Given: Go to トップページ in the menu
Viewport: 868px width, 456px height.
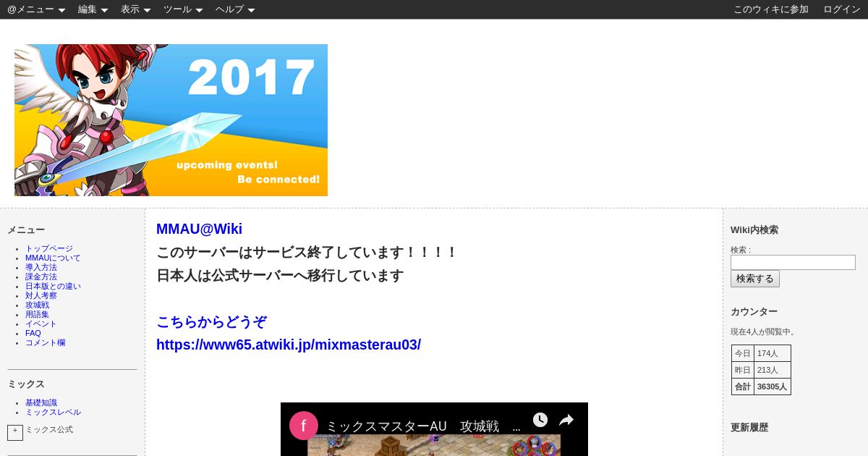Looking at the screenshot, I should pyautogui.click(x=49, y=248).
